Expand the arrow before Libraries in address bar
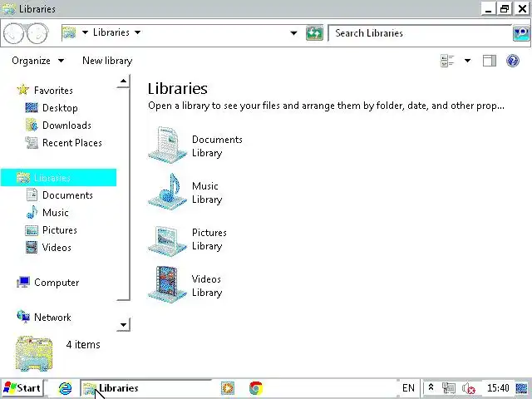The image size is (532, 399). (x=85, y=32)
